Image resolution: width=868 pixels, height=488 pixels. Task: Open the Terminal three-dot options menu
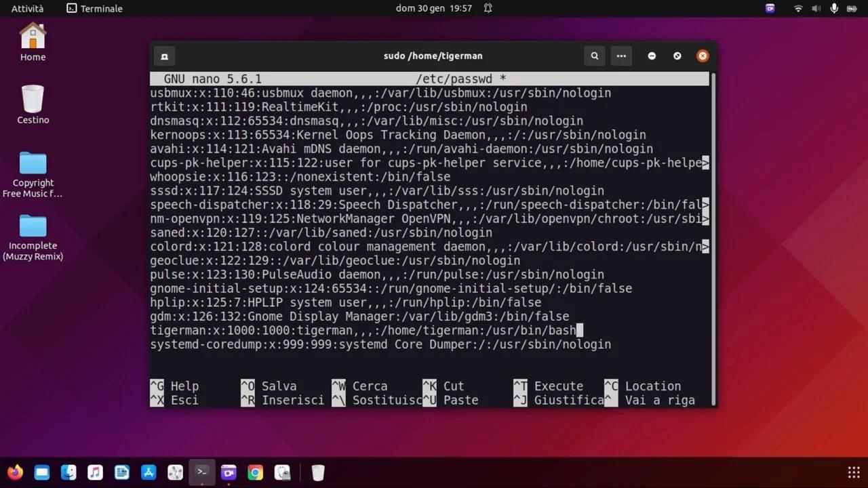pos(621,56)
